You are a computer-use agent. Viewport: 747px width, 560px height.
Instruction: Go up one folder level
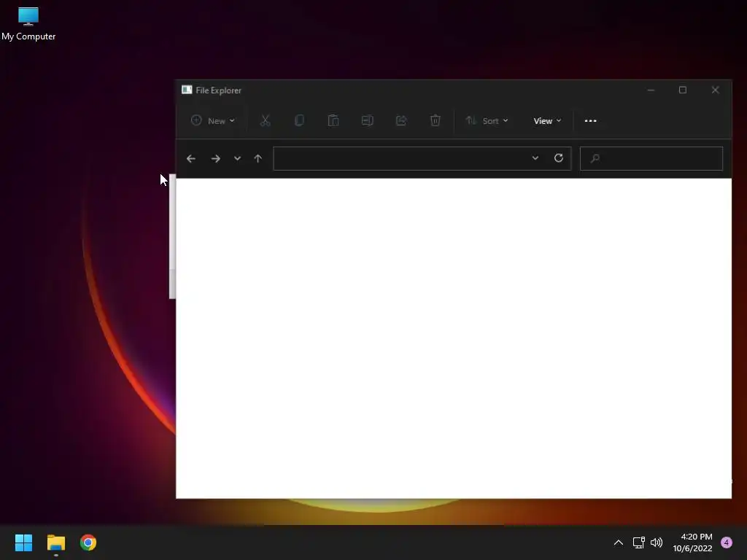258,158
